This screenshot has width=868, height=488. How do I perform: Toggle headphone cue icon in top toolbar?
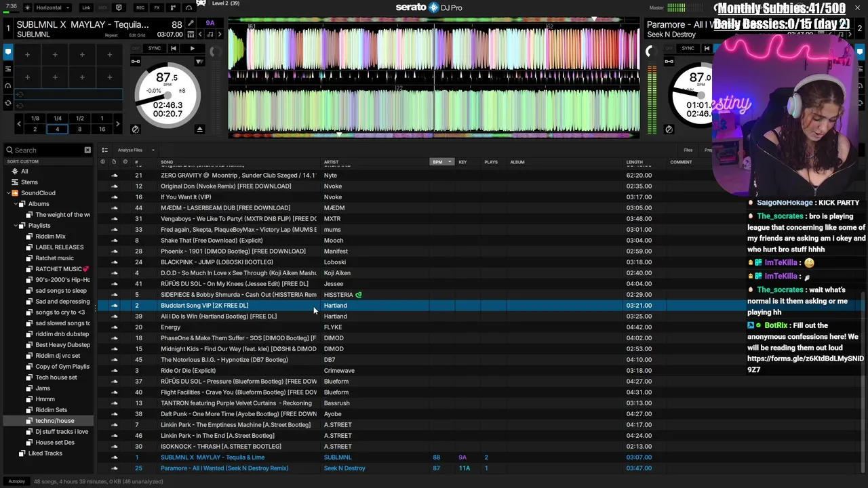click(189, 7)
